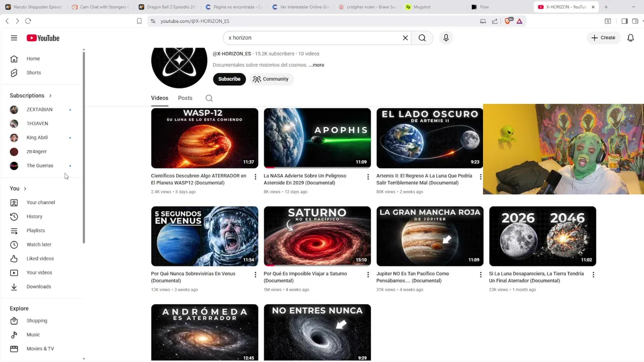The image size is (644, 362).
Task: Open the Apophis video thumbnail
Action: (x=317, y=138)
